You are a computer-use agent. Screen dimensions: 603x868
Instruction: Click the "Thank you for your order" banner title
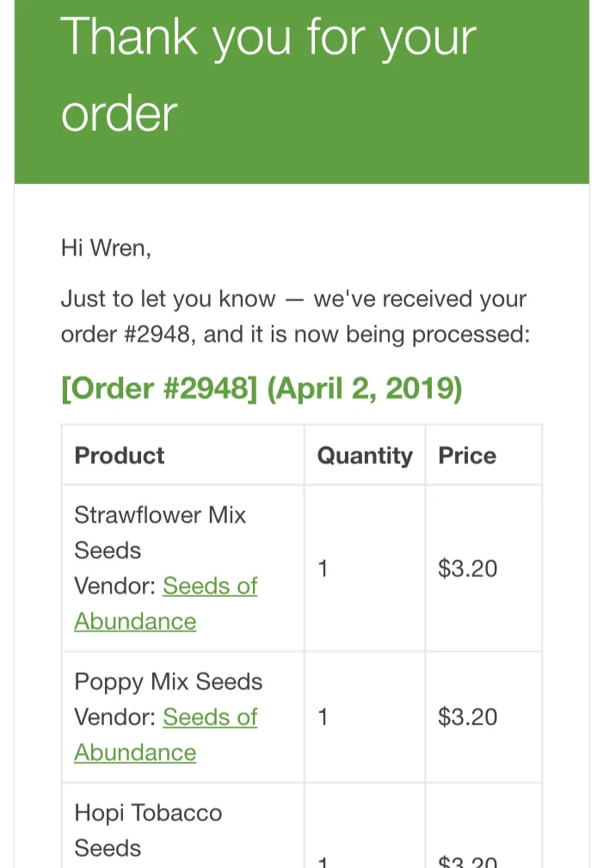pyautogui.click(x=268, y=74)
